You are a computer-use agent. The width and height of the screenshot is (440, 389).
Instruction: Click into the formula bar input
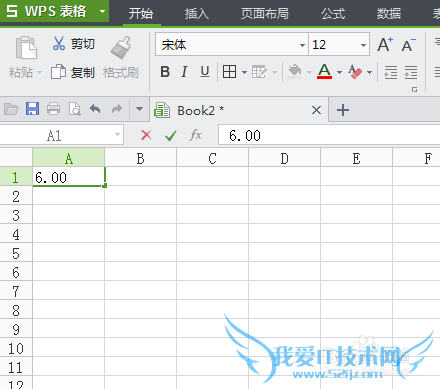[329, 135]
